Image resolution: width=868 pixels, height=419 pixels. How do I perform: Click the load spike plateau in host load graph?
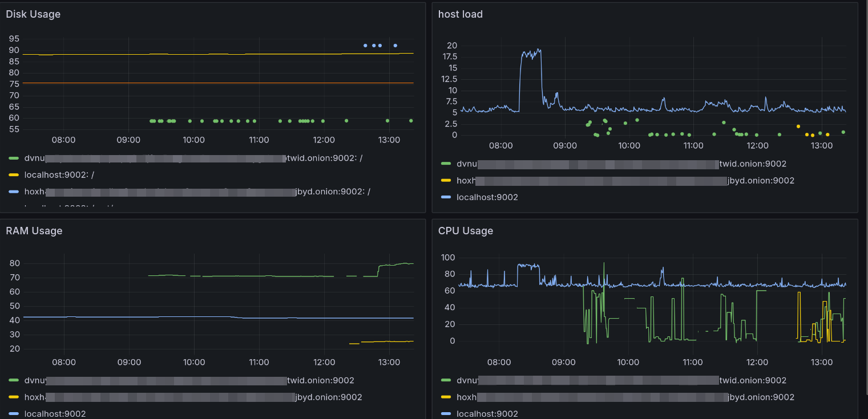pyautogui.click(x=531, y=54)
